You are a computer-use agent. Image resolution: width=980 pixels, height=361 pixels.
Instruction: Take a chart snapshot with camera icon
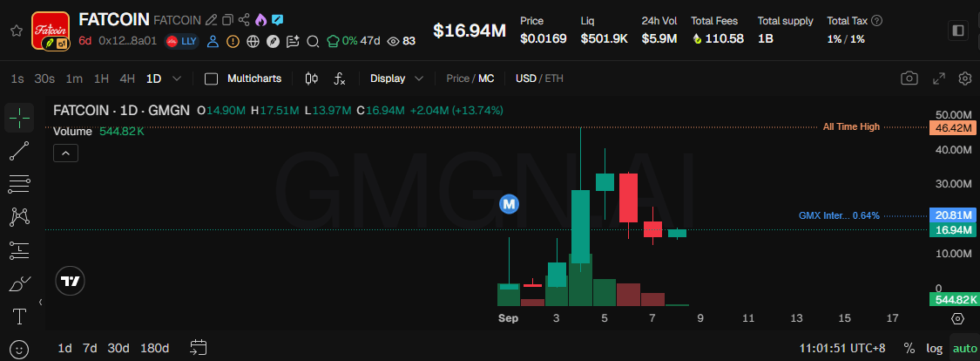coord(909,78)
